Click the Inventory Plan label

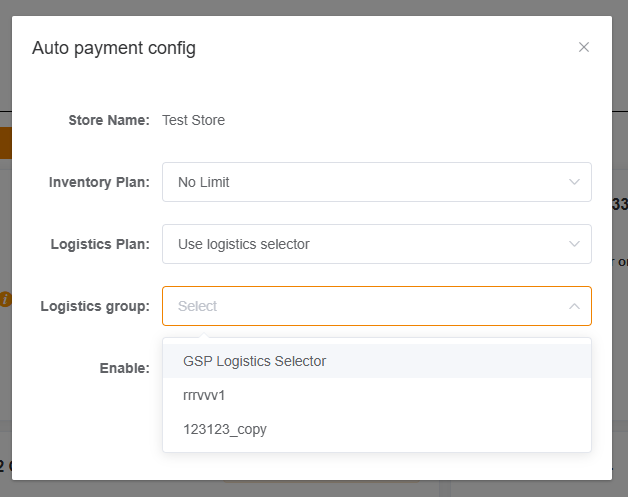click(99, 182)
